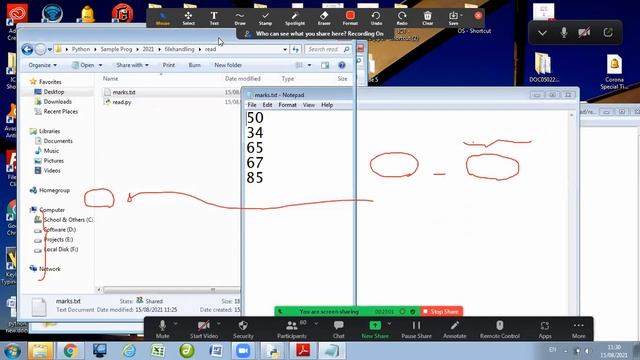Toggle the Annotate tool
The width and height of the screenshot is (640, 360).
[x=455, y=329]
